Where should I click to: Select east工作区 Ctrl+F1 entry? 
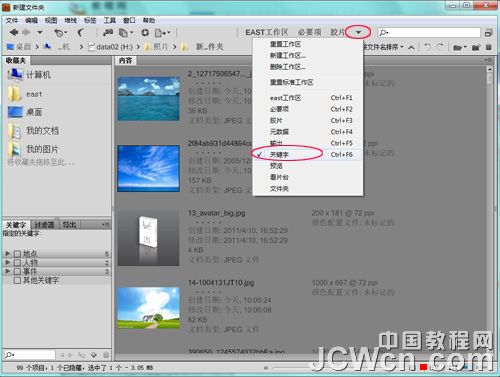click(308, 98)
